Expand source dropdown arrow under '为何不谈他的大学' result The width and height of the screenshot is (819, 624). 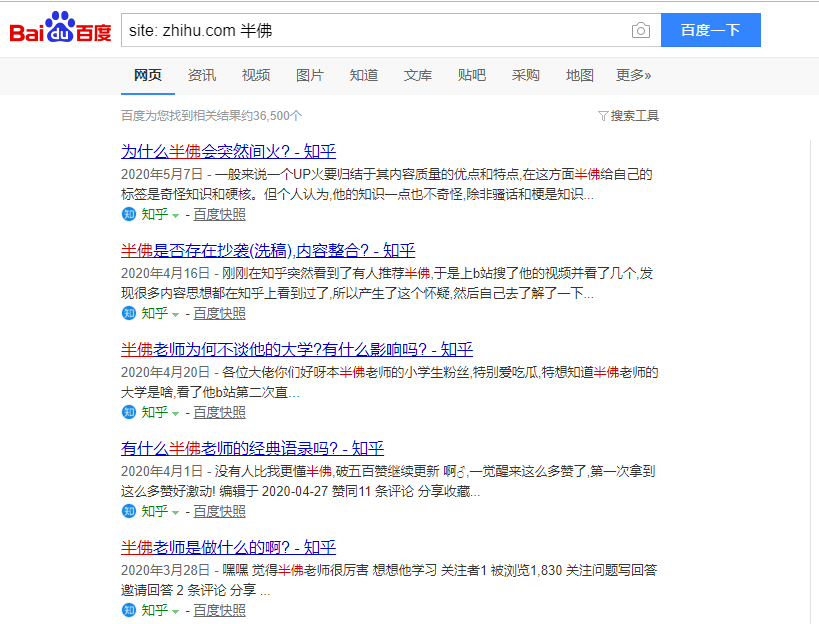176,414
